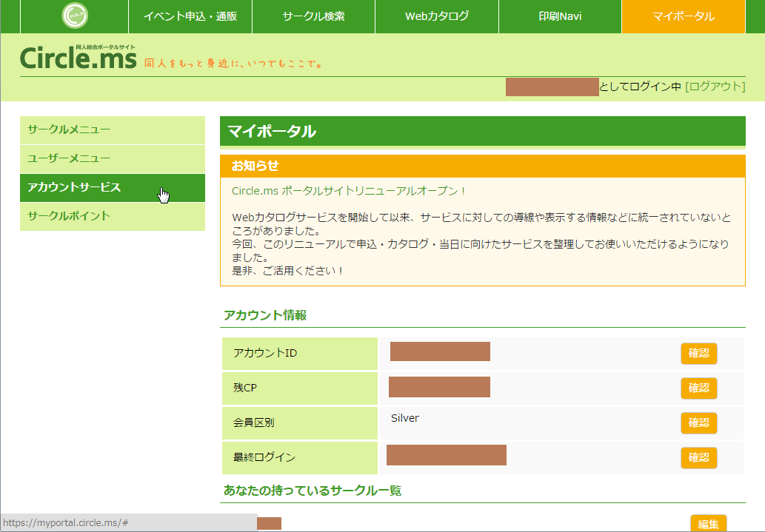This screenshot has width=765, height=532.
Task: Click the マイポータル page title banner
Action: point(483,131)
